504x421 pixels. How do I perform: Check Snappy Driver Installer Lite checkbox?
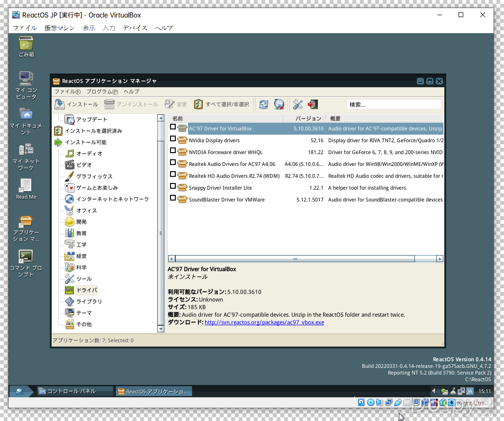[x=172, y=186]
